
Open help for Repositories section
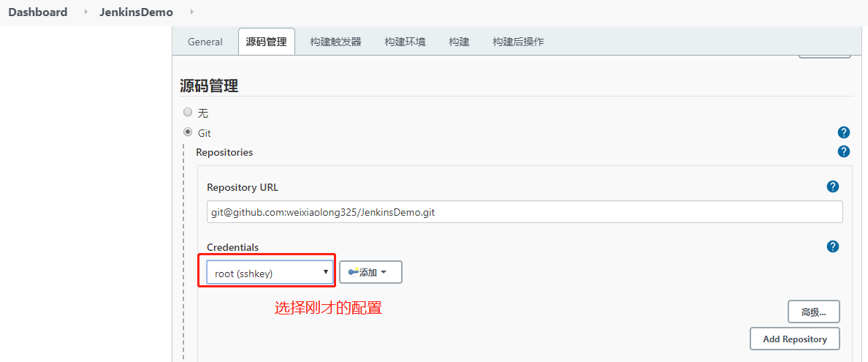coord(844,151)
